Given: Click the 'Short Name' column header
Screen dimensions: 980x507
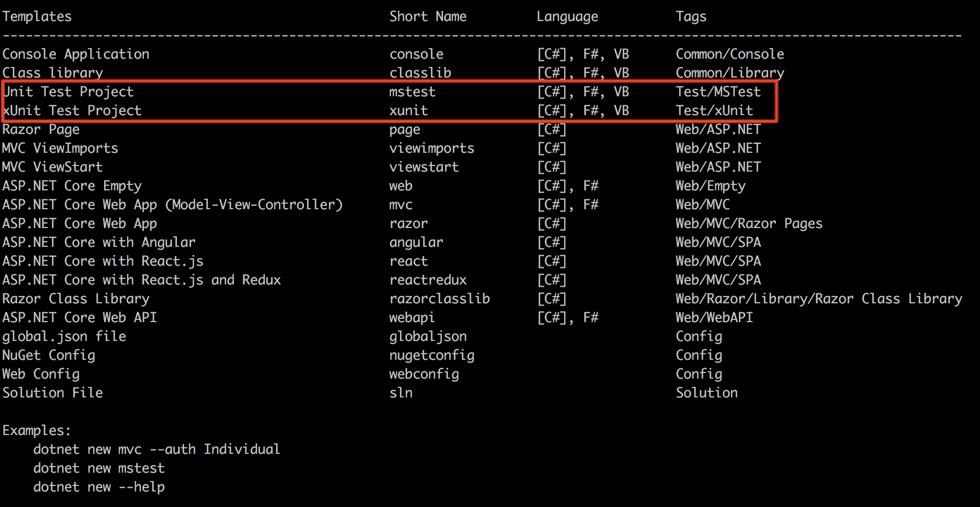Looking at the screenshot, I should tap(428, 17).
